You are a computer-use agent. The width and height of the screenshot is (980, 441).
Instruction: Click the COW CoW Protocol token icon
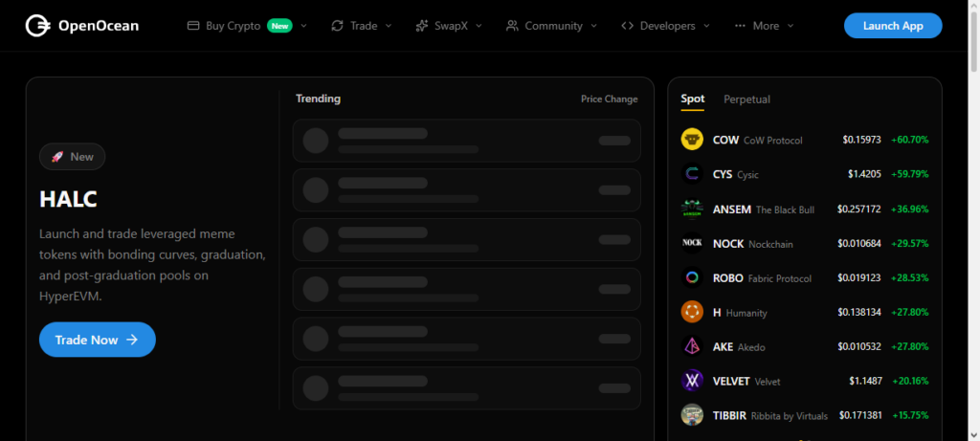click(x=692, y=140)
